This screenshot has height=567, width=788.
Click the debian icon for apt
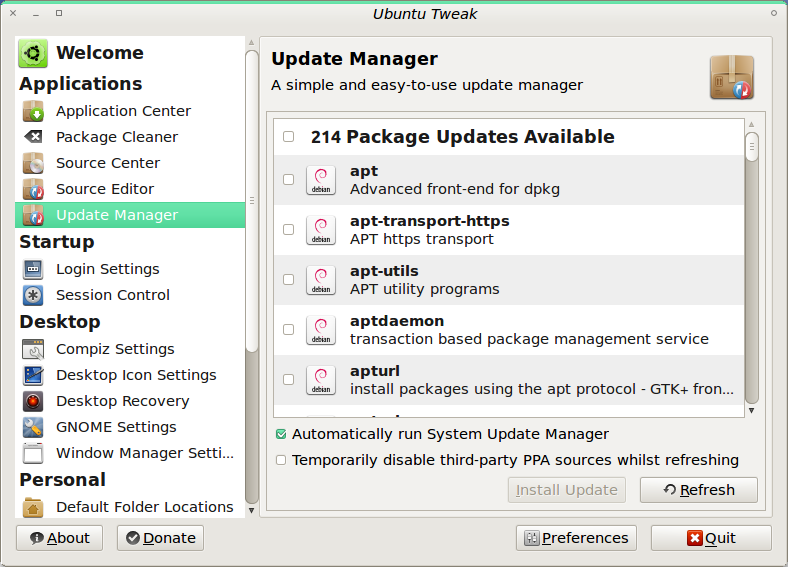pos(321,180)
